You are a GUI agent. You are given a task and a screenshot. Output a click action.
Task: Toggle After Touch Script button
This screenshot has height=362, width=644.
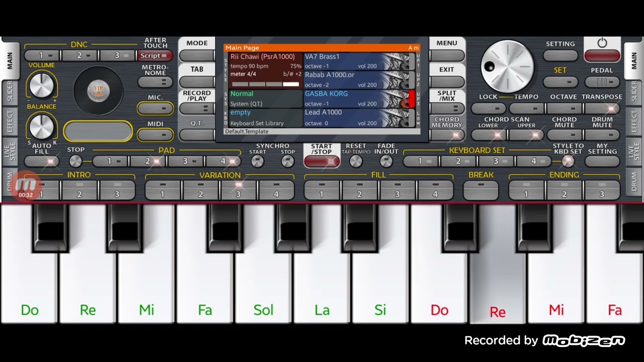155,55
